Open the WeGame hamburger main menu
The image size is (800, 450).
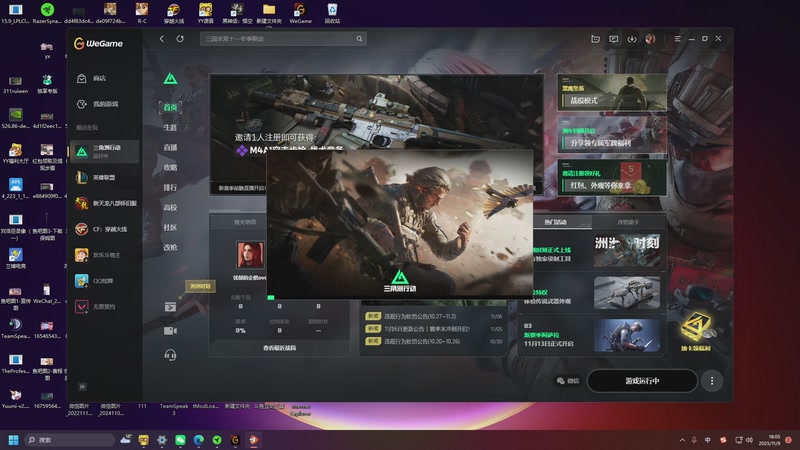tap(678, 39)
